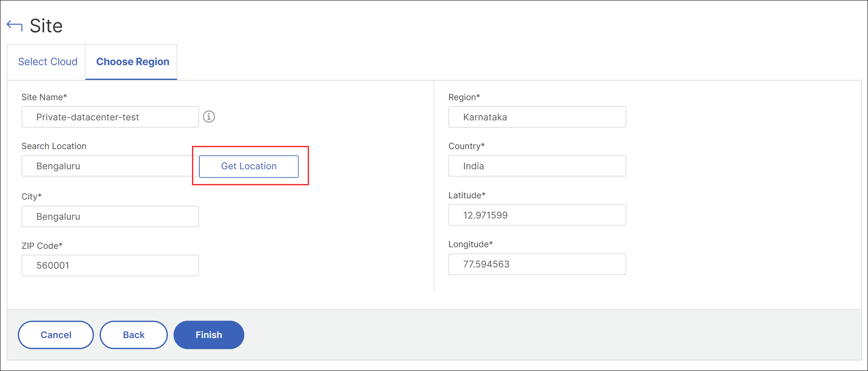Image resolution: width=868 pixels, height=371 pixels.
Task: Click the Get Location button
Action: [x=249, y=166]
